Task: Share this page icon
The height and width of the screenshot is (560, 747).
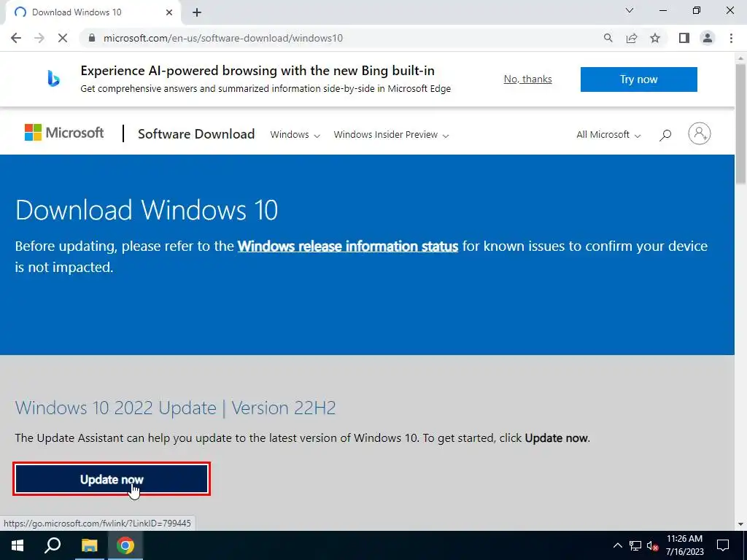Action: pyautogui.click(x=632, y=38)
